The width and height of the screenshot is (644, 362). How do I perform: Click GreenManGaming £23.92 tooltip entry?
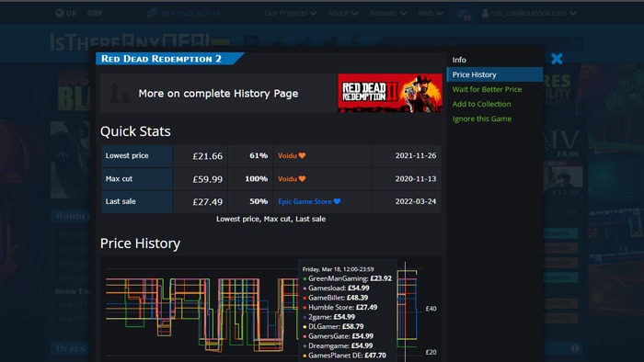(348, 278)
